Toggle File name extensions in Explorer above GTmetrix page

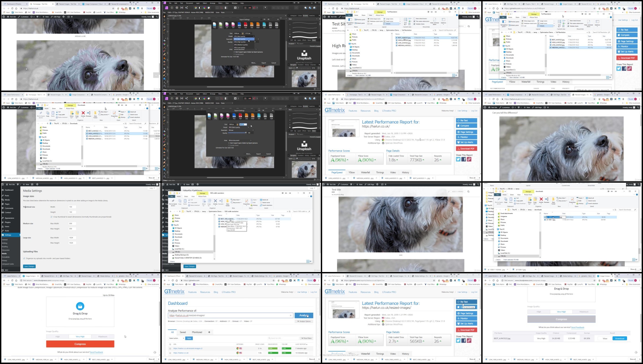click(568, 23)
